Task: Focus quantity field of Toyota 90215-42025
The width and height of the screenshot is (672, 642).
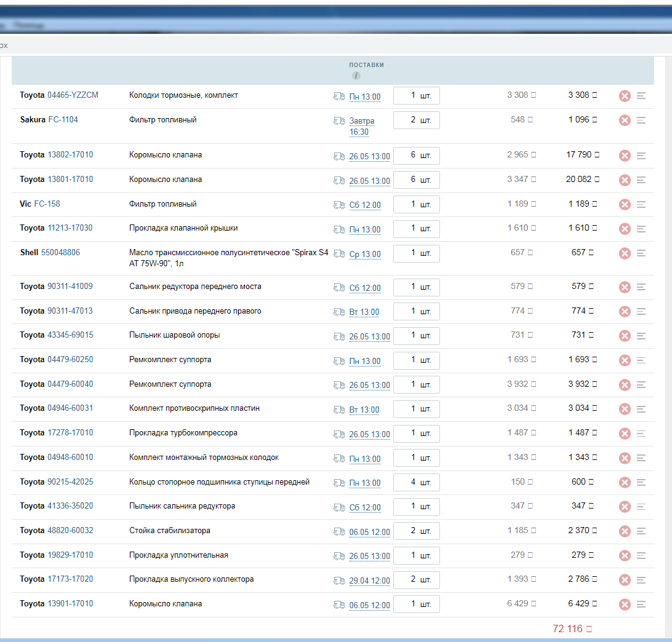Action: click(x=416, y=482)
